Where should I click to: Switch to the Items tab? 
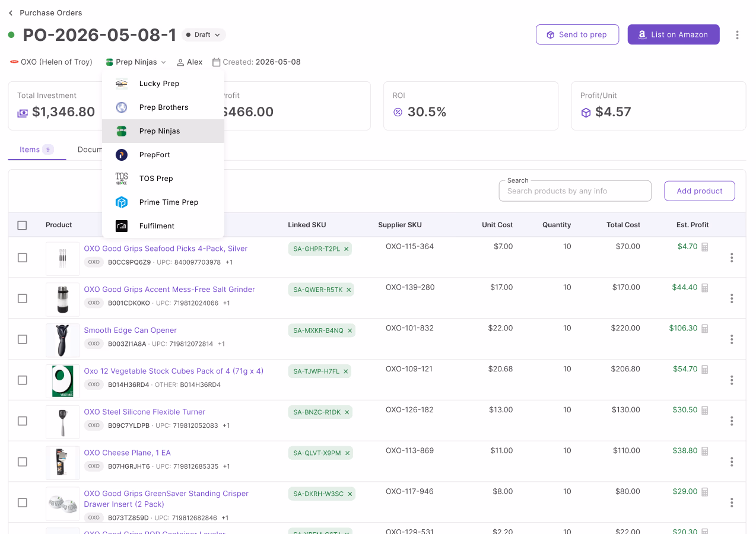click(37, 150)
